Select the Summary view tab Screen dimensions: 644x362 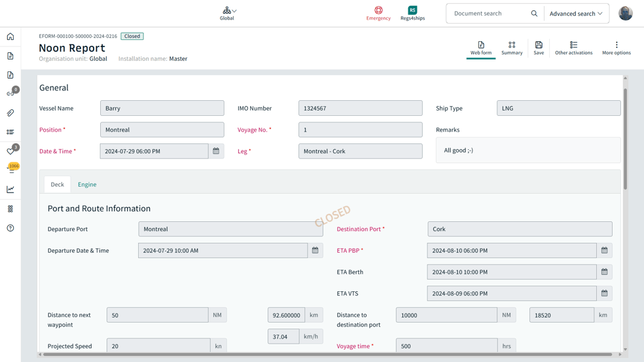coord(512,48)
